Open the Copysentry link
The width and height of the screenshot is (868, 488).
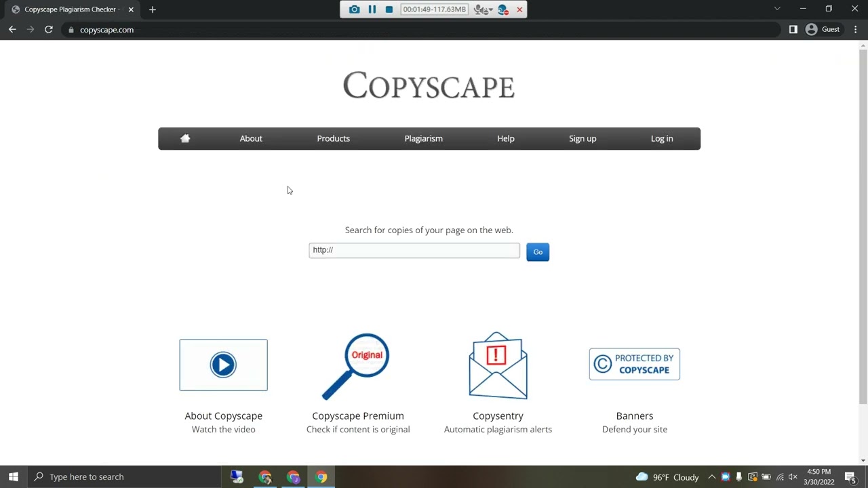[498, 415]
